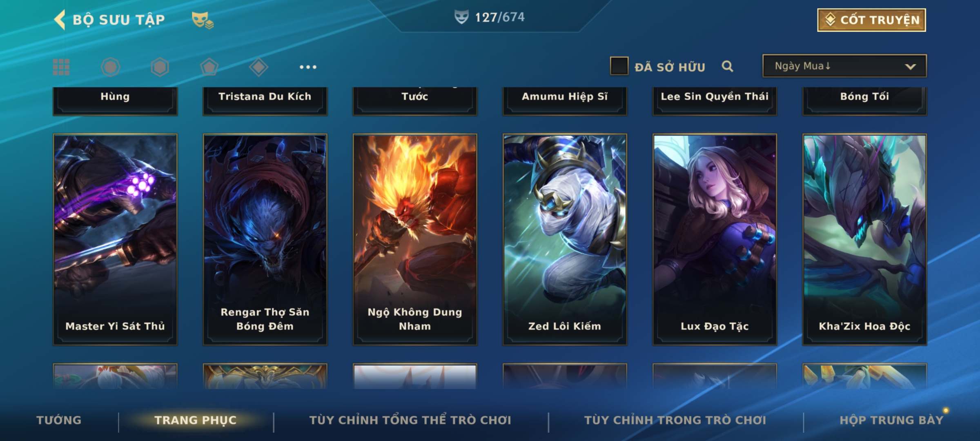Filter by the hexagon rarity gem icon
Image resolution: width=980 pixels, height=441 pixels.
pos(160,67)
